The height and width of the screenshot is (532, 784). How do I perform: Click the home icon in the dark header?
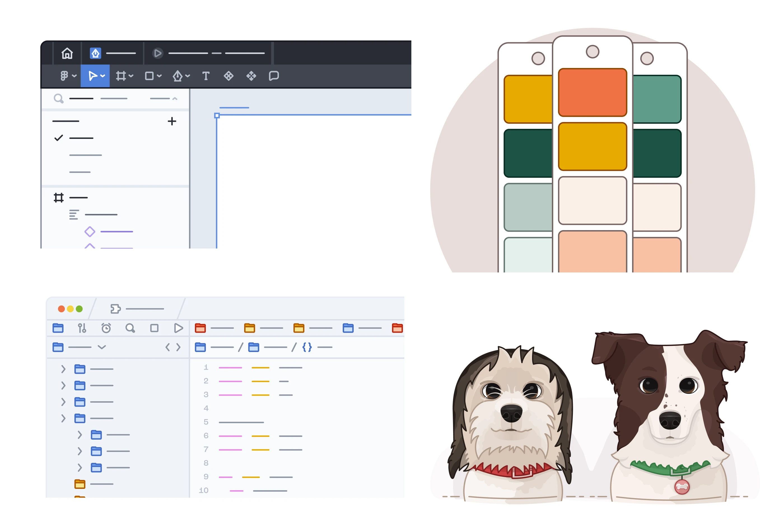tap(67, 53)
